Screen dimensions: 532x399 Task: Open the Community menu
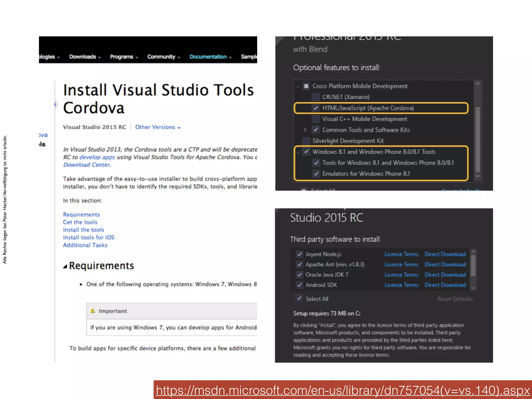pyautogui.click(x=164, y=57)
